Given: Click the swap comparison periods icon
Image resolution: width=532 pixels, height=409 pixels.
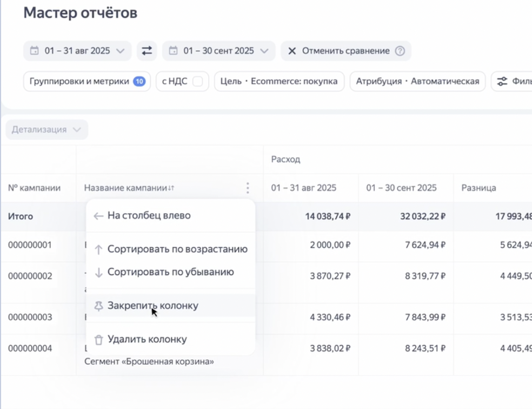Looking at the screenshot, I should coord(146,50).
